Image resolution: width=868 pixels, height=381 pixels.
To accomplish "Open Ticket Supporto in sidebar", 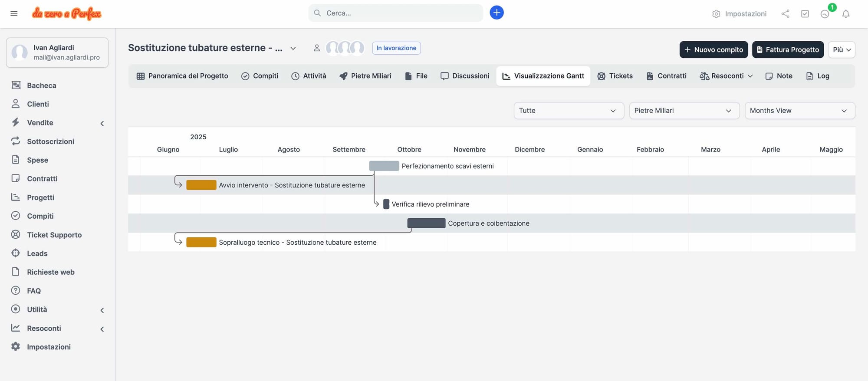I will pyautogui.click(x=54, y=235).
